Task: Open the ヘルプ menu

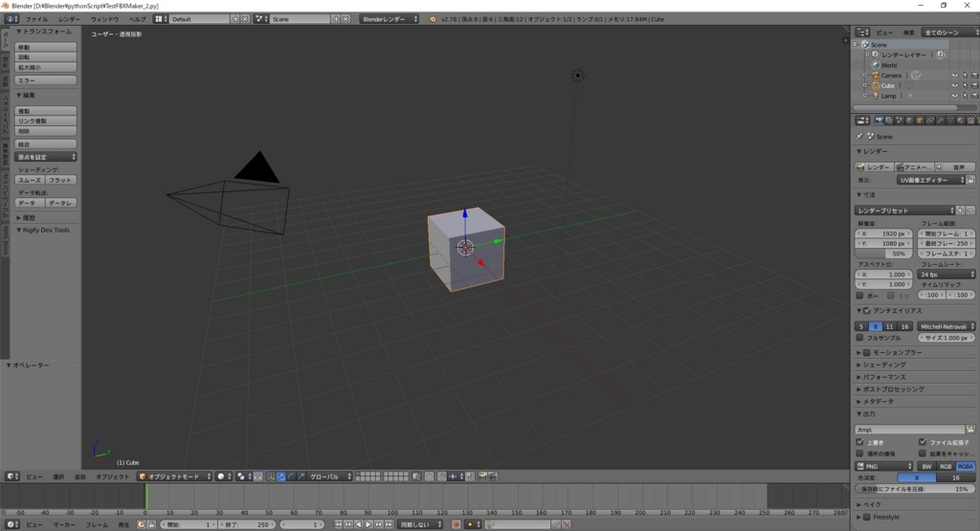Action: coord(137,19)
